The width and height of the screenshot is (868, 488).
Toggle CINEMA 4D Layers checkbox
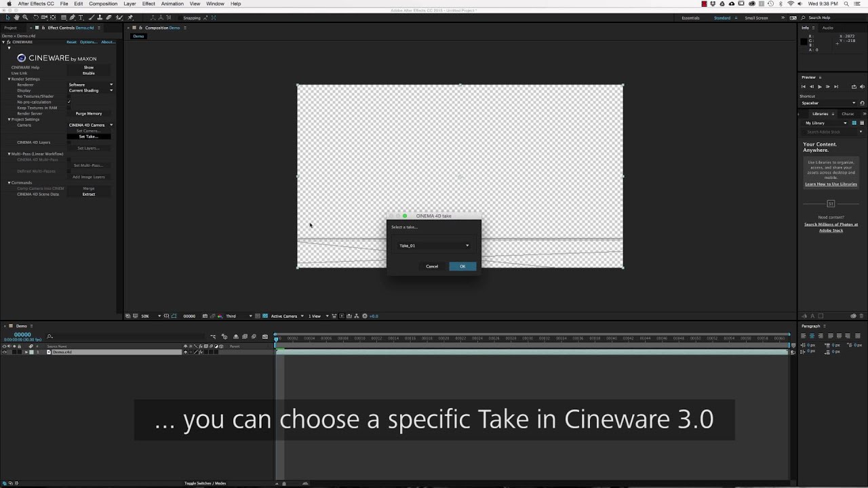69,142
